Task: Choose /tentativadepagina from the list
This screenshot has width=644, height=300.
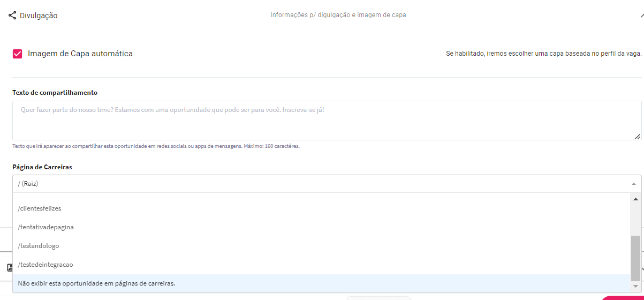Action: [322, 227]
